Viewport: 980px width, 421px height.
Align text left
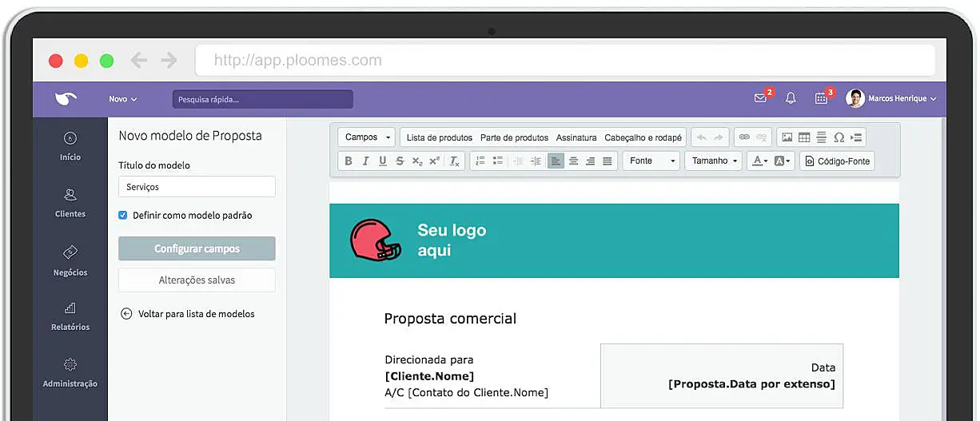(556, 161)
